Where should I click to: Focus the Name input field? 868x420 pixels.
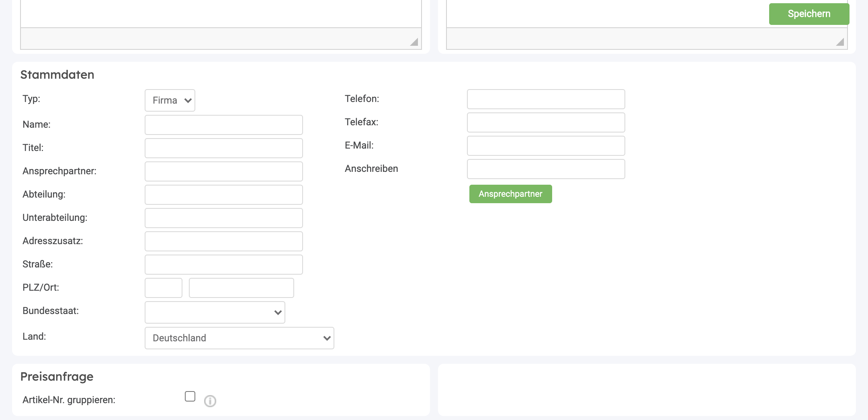click(224, 125)
